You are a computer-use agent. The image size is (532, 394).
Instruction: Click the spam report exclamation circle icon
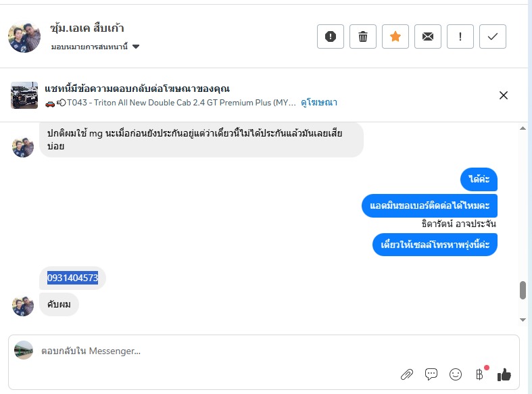[x=331, y=36]
